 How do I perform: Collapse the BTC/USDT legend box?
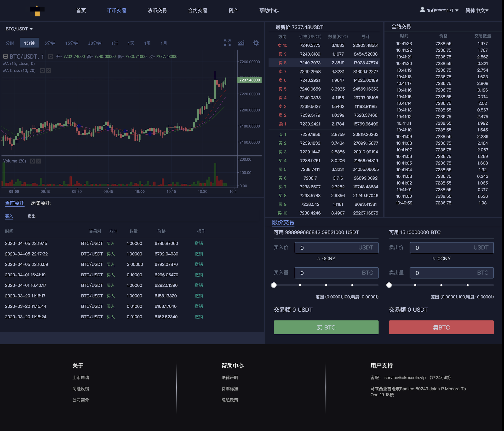5,57
